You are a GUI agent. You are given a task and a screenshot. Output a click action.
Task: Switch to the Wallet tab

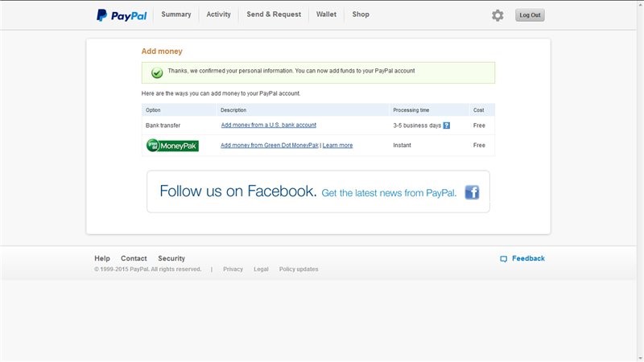326,14
